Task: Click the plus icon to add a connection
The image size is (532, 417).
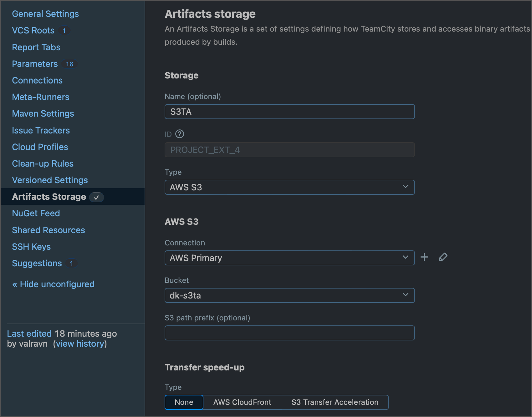Action: [x=425, y=257]
